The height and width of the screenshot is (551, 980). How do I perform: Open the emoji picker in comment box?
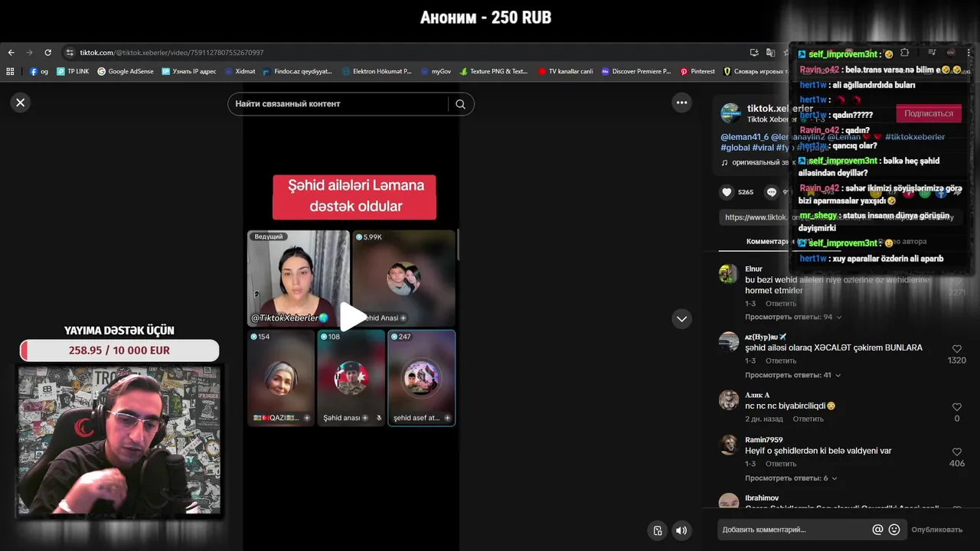[x=894, y=530]
